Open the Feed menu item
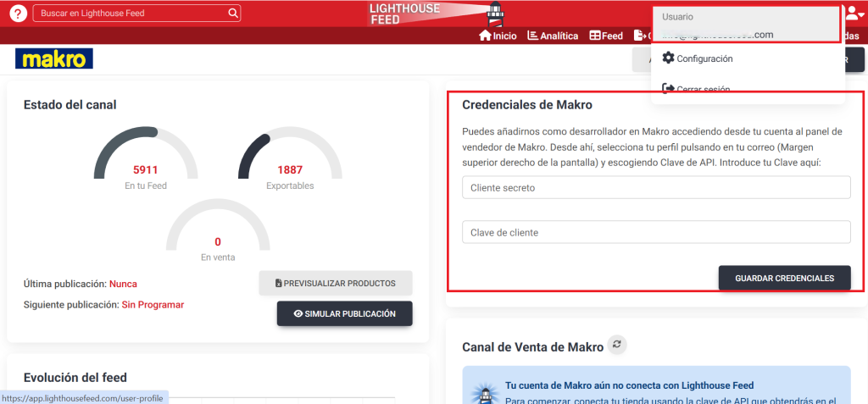The image size is (868, 404). 606,36
